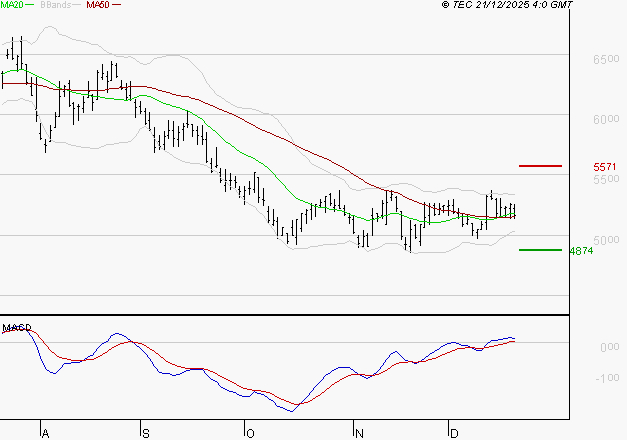627x440 pixels.
Task: Click the S month axis label
Action: (146, 434)
